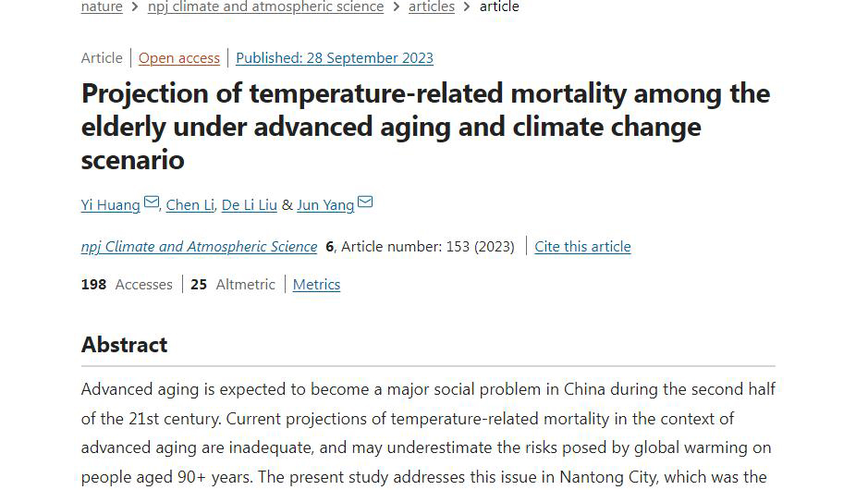The width and height of the screenshot is (868, 490).
Task: Click the breadcrumb chevron after articles
Action: [x=467, y=7]
